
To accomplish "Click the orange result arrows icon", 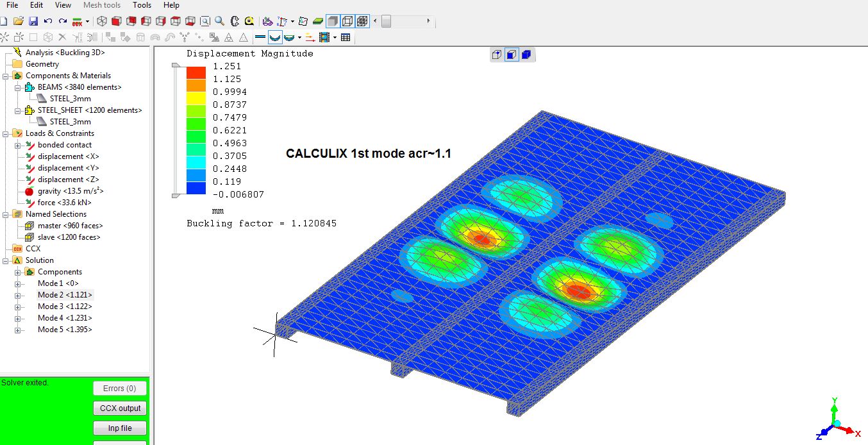I will coord(310,38).
